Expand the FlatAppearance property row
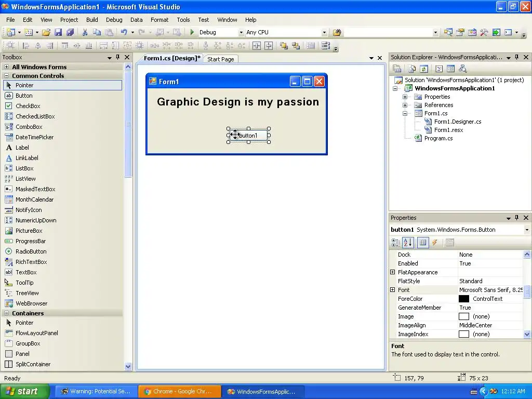 (393, 272)
